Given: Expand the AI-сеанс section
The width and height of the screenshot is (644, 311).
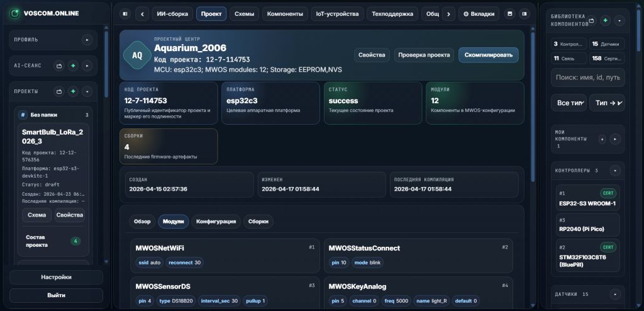Looking at the screenshot, I should coord(87,65).
